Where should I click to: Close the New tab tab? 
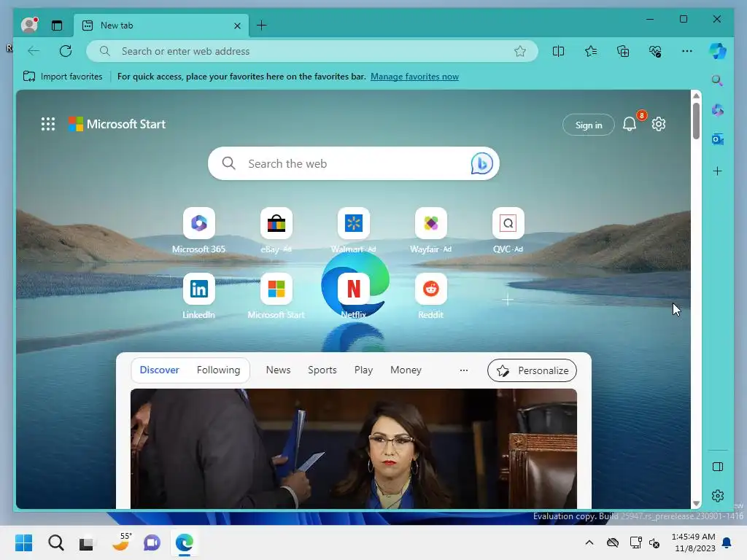point(237,26)
